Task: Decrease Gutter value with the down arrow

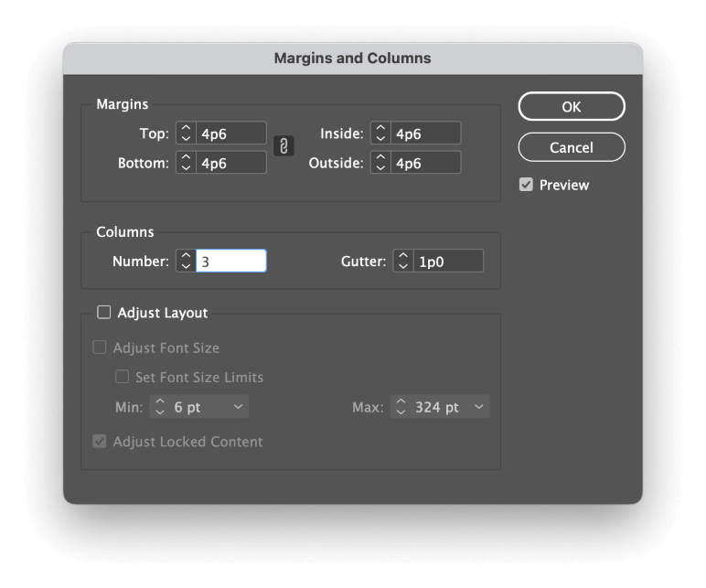Action: [403, 266]
